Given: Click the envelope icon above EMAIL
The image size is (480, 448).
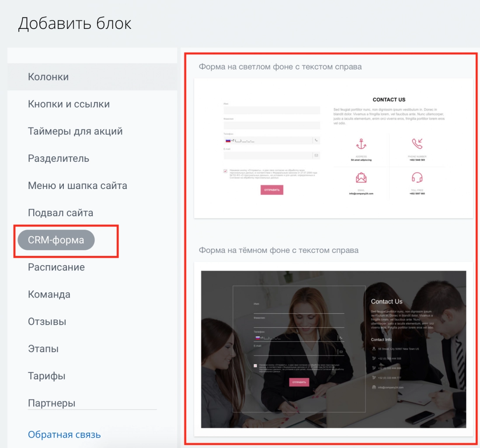Looking at the screenshot, I should tap(361, 178).
